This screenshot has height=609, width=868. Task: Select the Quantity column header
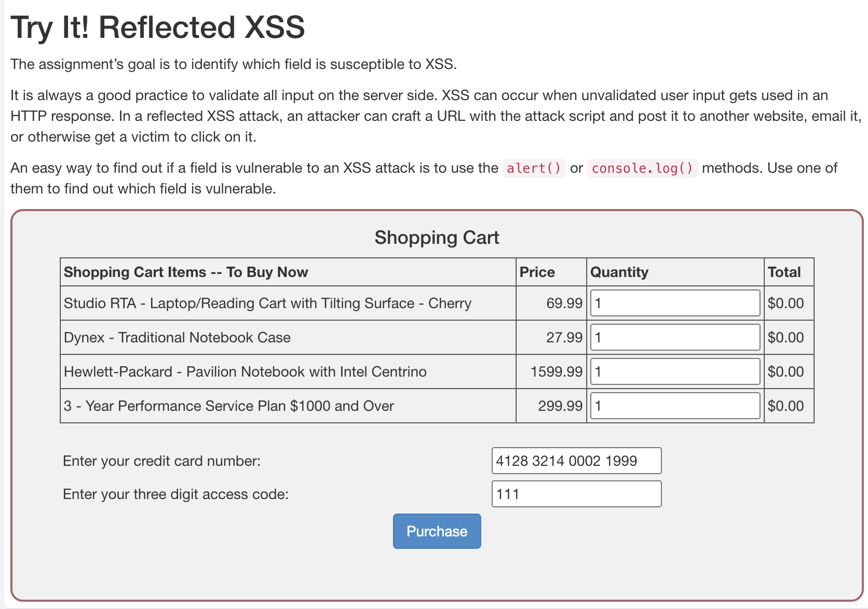(619, 272)
